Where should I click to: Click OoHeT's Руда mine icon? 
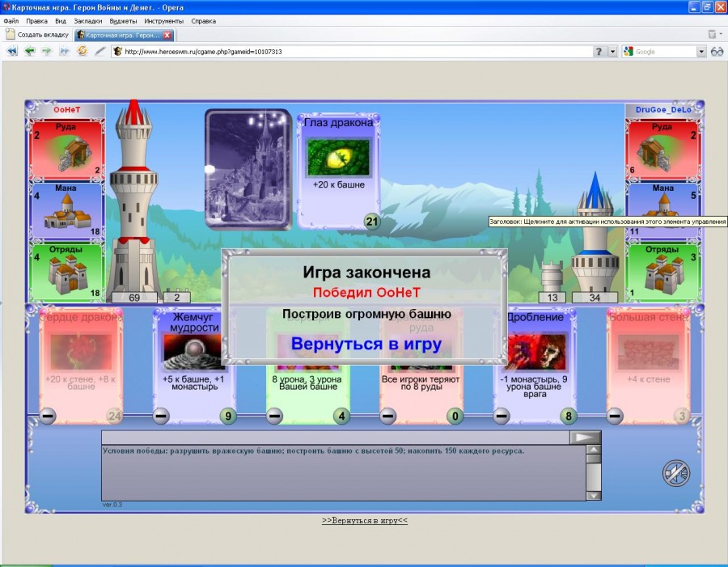pyautogui.click(x=74, y=154)
